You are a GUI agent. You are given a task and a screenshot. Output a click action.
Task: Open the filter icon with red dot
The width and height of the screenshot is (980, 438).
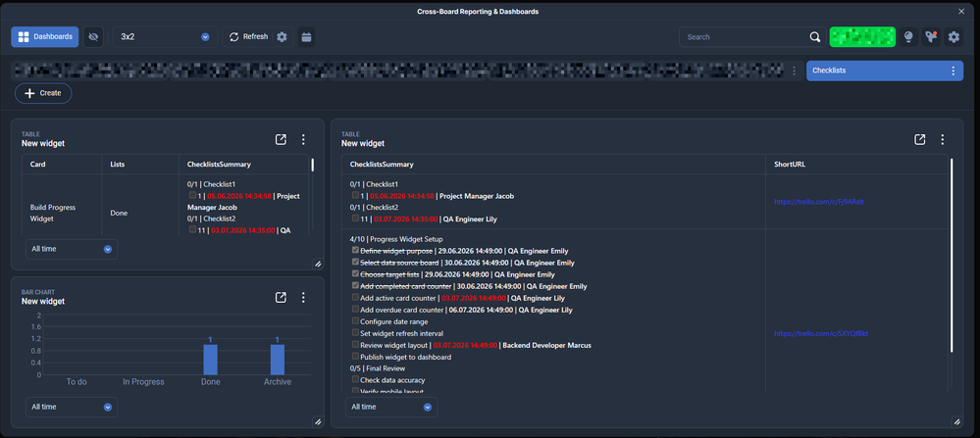point(931,37)
